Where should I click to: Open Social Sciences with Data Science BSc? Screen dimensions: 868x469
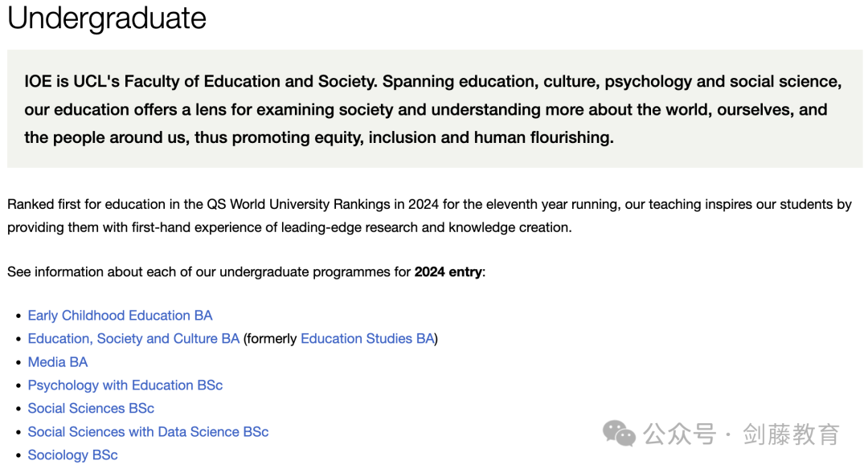[x=148, y=431]
